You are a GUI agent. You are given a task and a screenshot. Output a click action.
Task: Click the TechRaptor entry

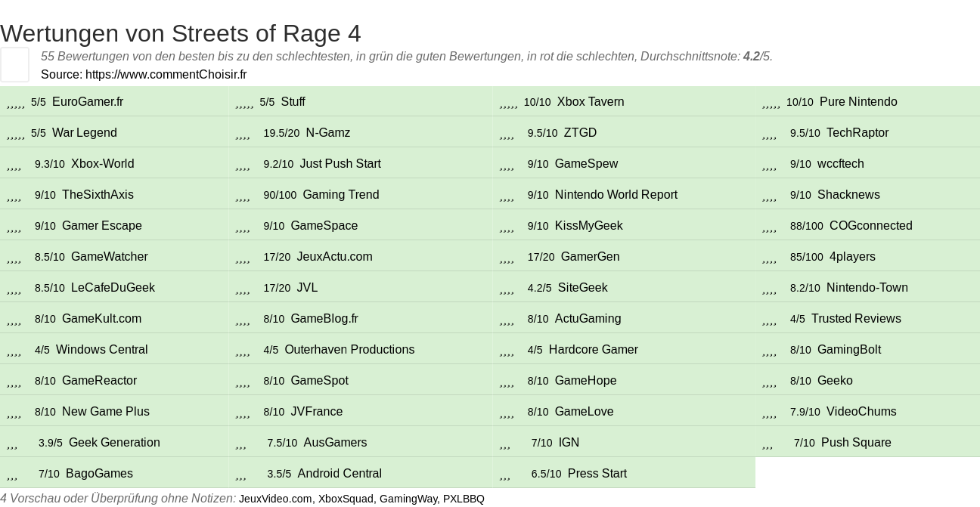(x=857, y=132)
